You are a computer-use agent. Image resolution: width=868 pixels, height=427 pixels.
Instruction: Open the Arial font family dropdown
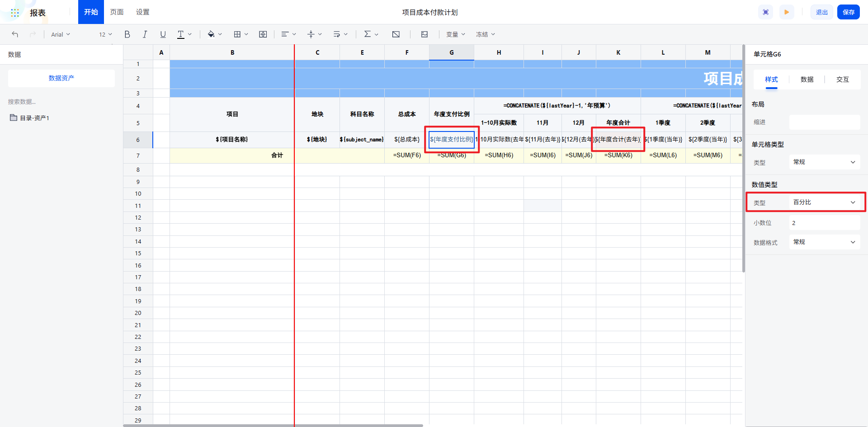coord(61,34)
